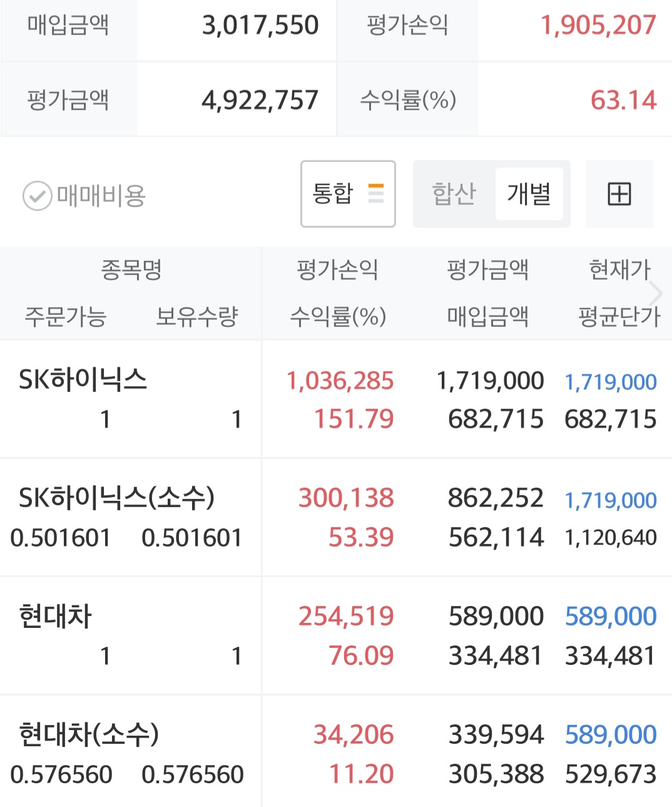
Task: Open the SK하이닉스 stock row
Action: (336, 399)
